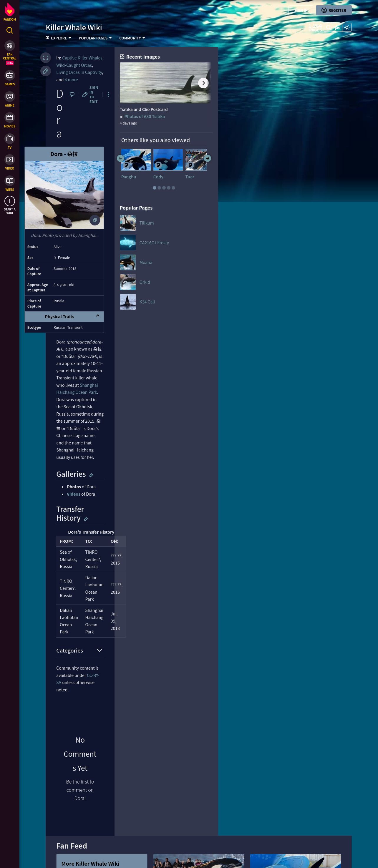The height and width of the screenshot is (868, 378).
Task: Go to Movies in sidebar
Action: pos(9,120)
